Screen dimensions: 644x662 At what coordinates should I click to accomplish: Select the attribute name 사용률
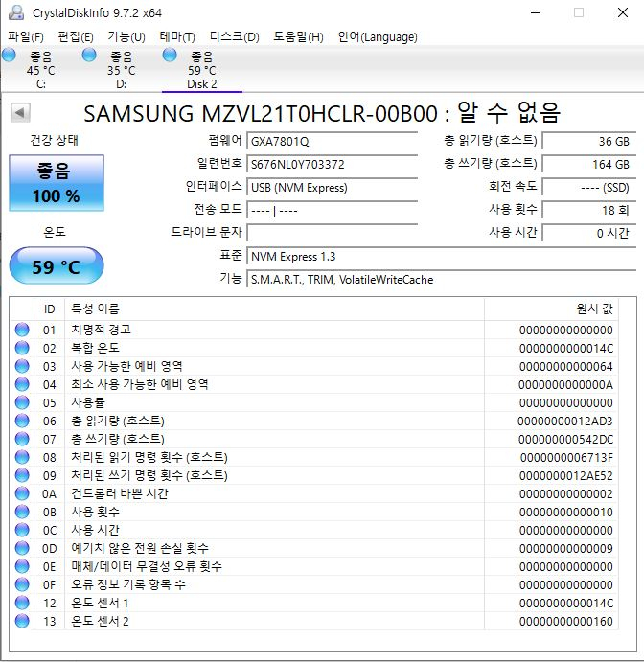[88, 402]
